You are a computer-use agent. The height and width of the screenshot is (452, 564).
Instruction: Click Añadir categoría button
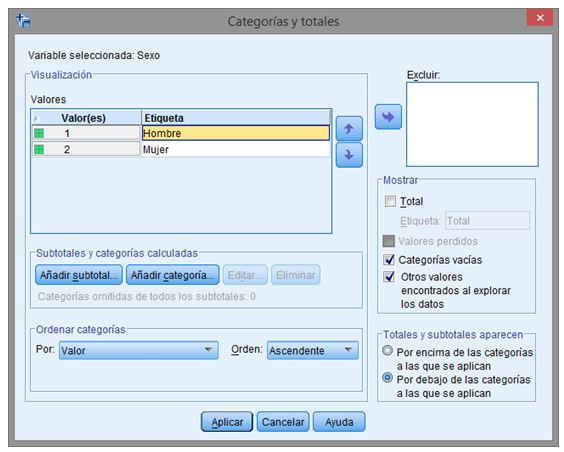173,275
